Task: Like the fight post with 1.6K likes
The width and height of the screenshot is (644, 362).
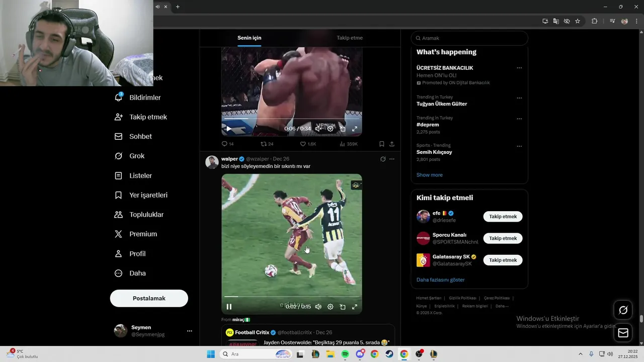Action: click(x=308, y=144)
